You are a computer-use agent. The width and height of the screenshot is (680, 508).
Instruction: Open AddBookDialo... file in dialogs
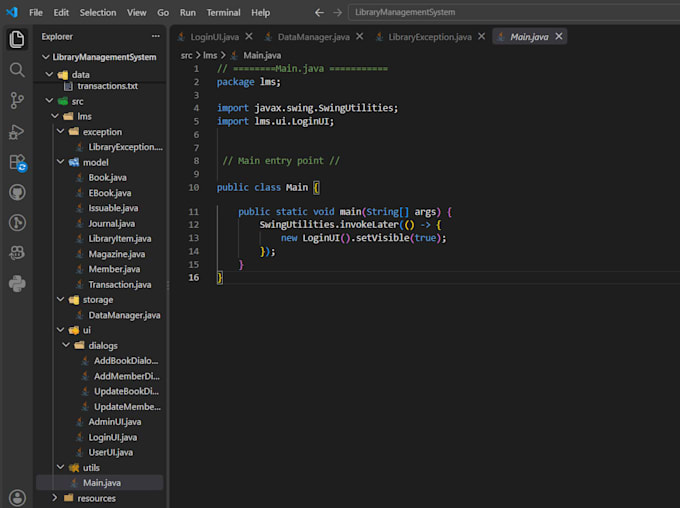[101, 361]
